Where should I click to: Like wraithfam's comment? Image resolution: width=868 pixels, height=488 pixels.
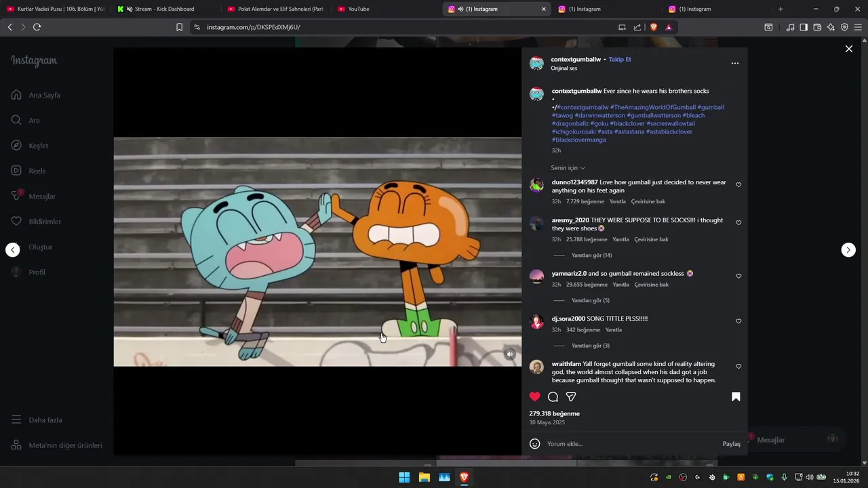(738, 367)
